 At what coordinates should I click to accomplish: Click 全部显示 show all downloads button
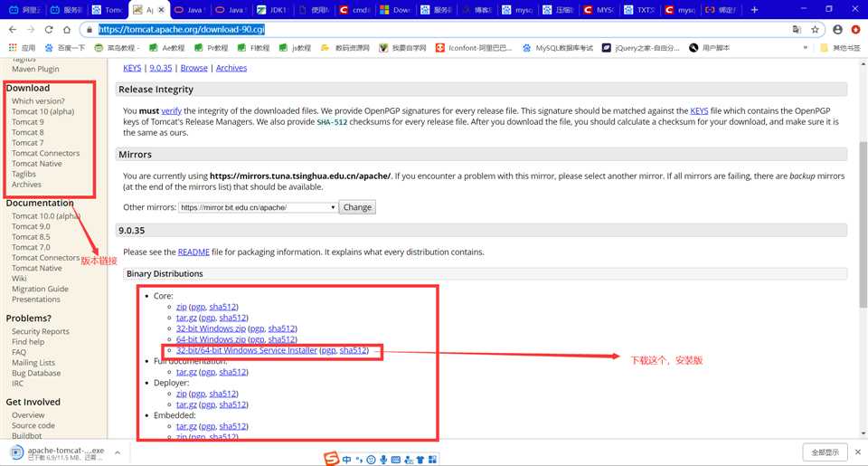pyautogui.click(x=825, y=452)
